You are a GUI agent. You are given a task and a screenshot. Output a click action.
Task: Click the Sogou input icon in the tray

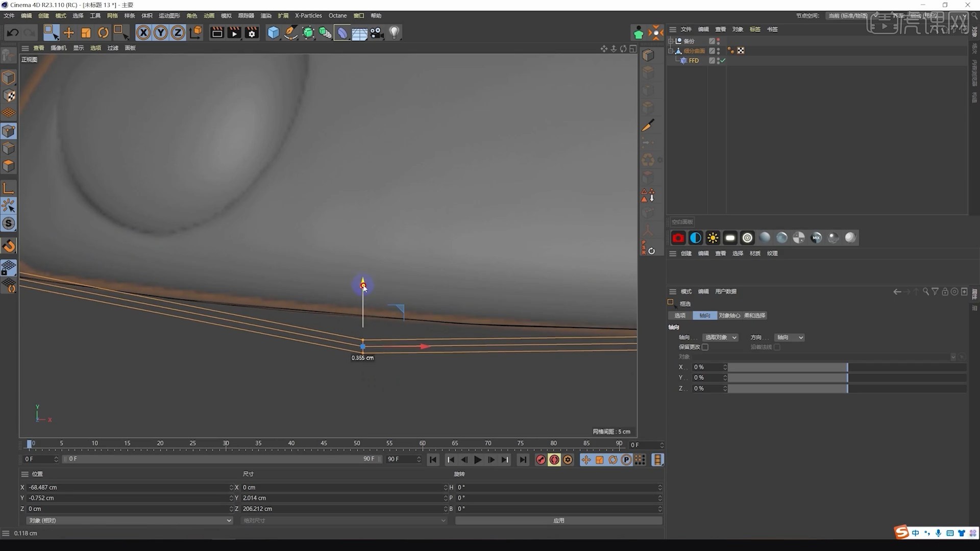point(902,533)
